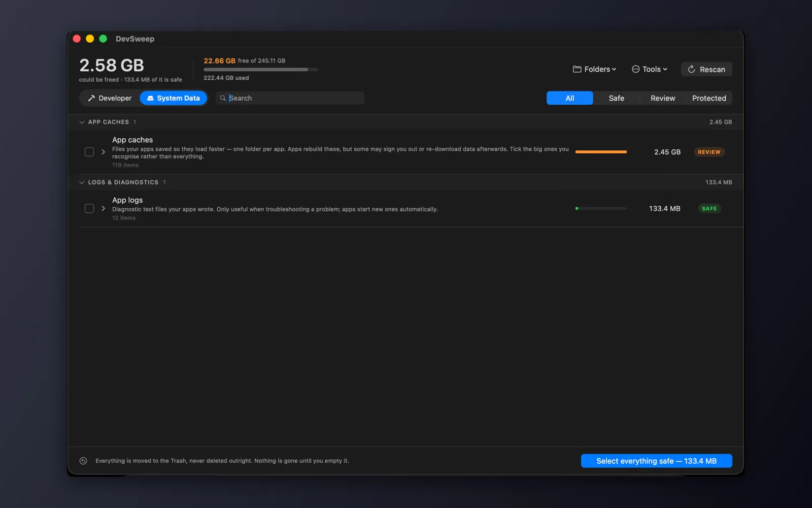The height and width of the screenshot is (508, 812).
Task: Switch to the Developer tab
Action: [x=110, y=98]
